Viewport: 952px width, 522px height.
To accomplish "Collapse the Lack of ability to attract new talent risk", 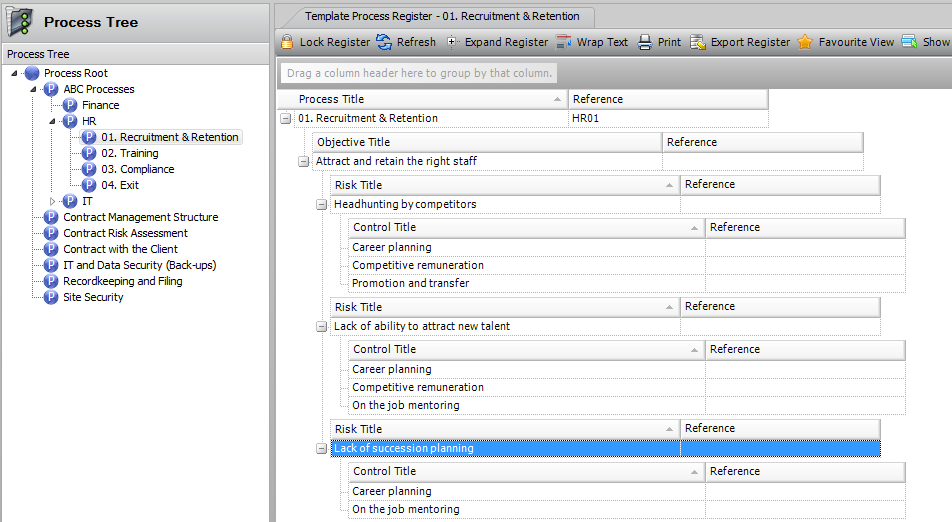I will click(x=322, y=327).
